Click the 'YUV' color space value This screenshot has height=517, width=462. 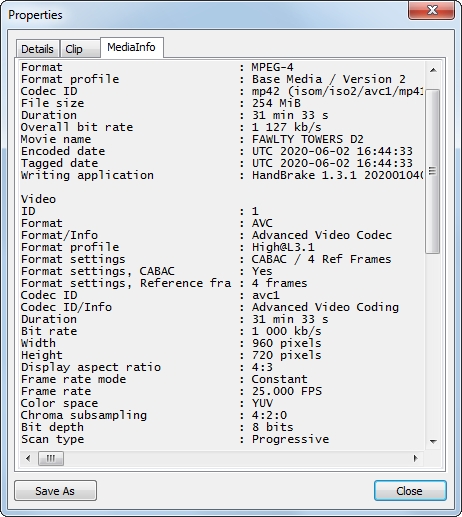pyautogui.click(x=262, y=403)
